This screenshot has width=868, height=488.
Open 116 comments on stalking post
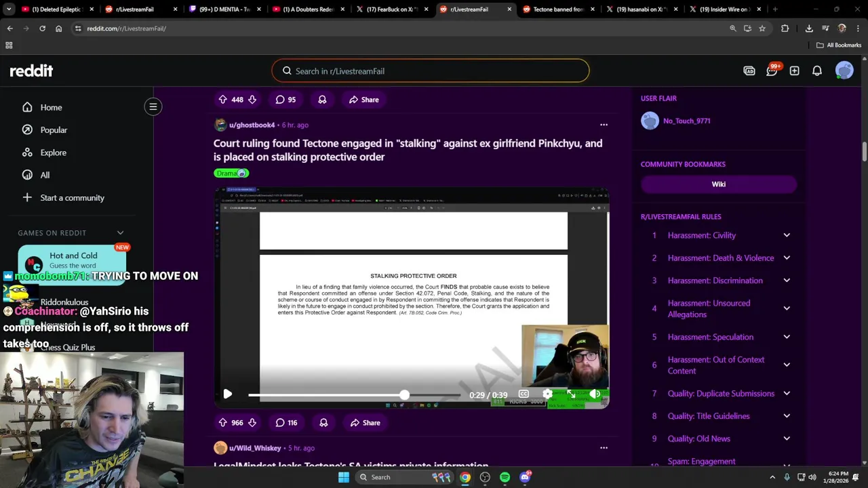[286, 423]
